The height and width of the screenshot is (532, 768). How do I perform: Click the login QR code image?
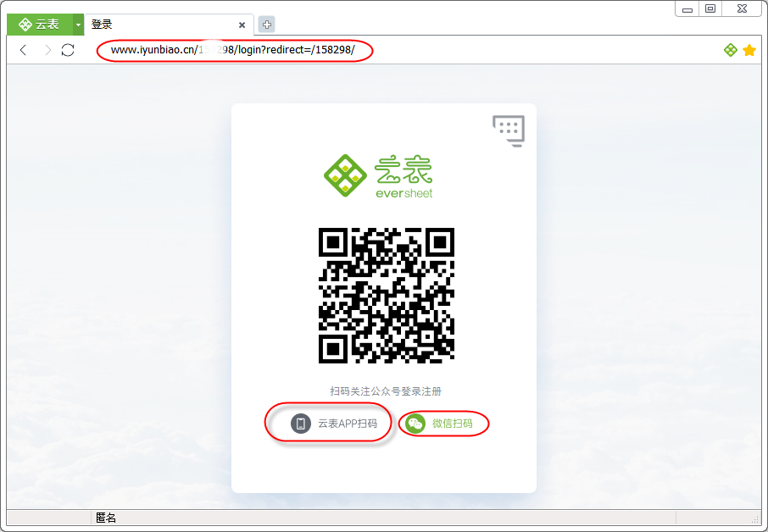click(x=386, y=295)
